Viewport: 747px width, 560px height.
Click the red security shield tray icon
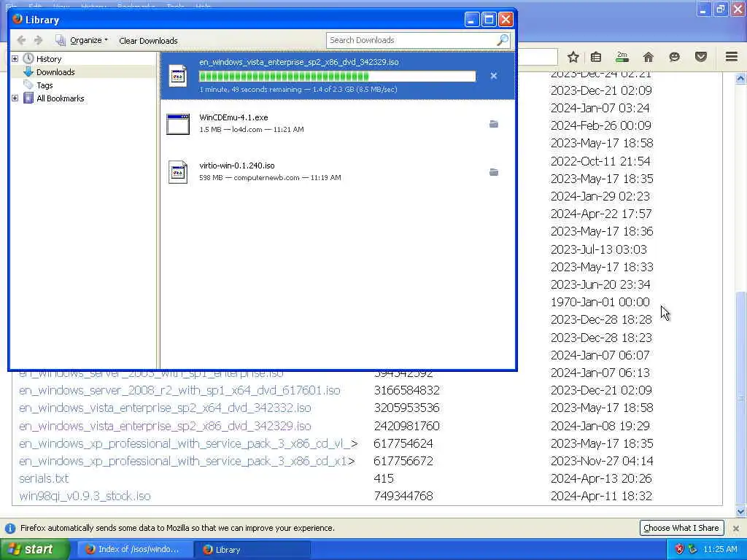click(679, 549)
